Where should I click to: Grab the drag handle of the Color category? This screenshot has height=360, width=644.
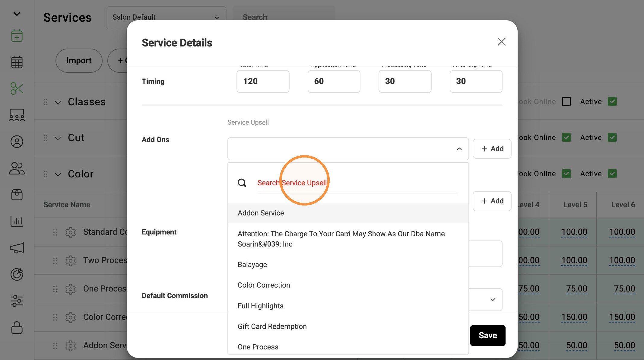pos(46,174)
